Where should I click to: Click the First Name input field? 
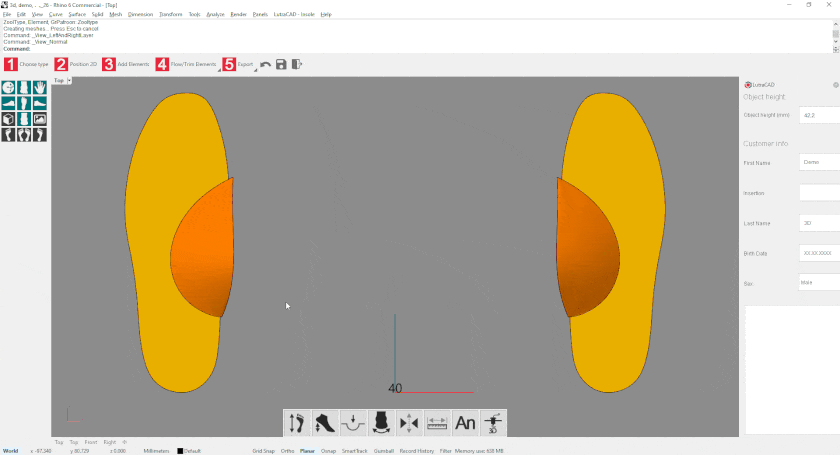pyautogui.click(x=819, y=162)
